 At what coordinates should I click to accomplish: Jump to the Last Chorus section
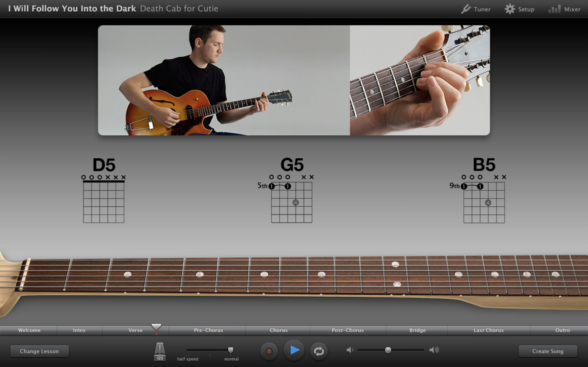coord(489,330)
